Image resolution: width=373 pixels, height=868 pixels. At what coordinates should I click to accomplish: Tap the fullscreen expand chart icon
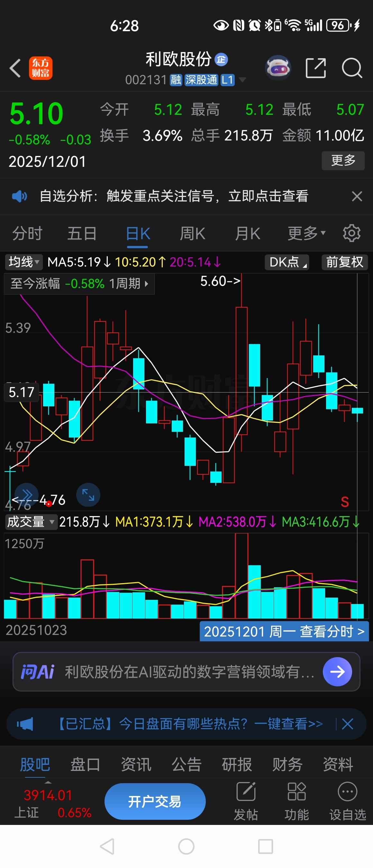click(x=88, y=495)
